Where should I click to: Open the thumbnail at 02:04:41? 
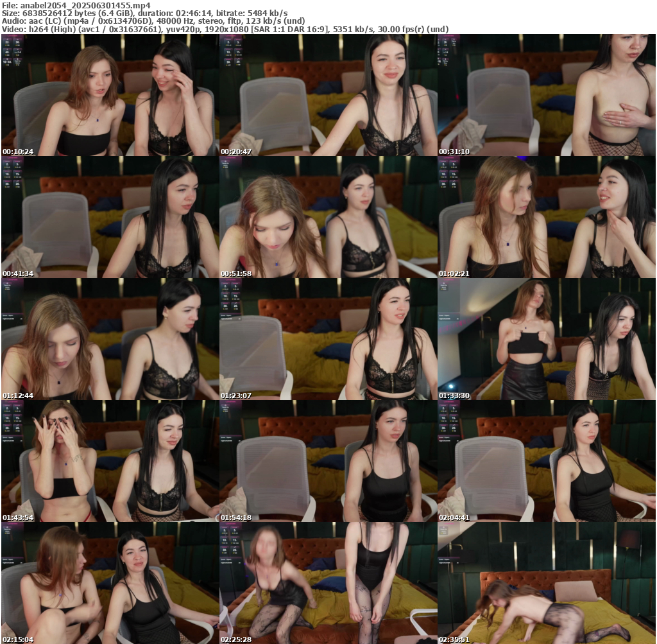pos(546,461)
